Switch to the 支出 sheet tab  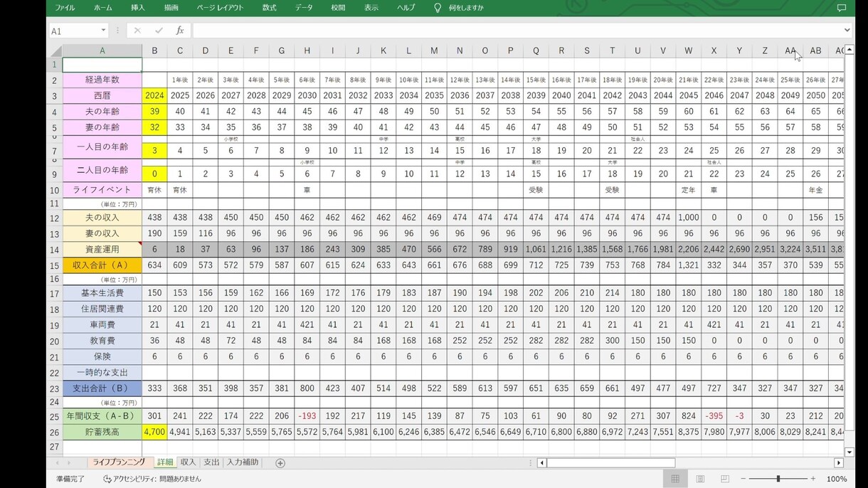pyautogui.click(x=211, y=462)
